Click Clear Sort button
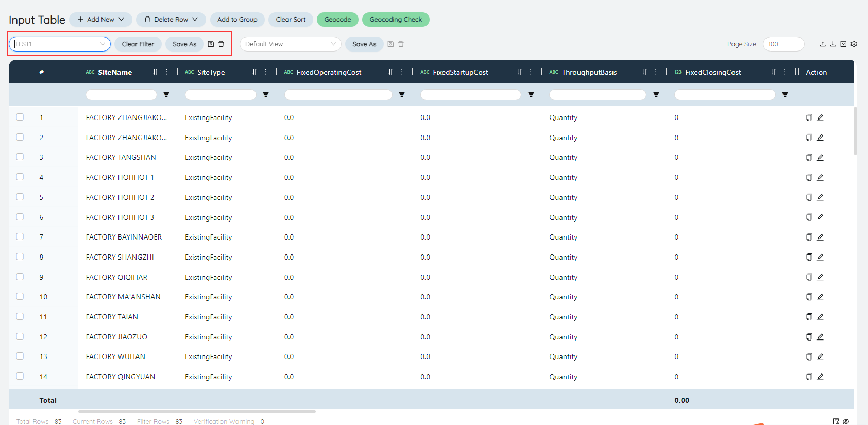This screenshot has height=425, width=868. pos(291,20)
